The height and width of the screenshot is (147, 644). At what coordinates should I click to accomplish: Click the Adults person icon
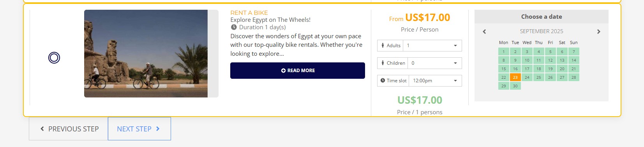pos(383,46)
